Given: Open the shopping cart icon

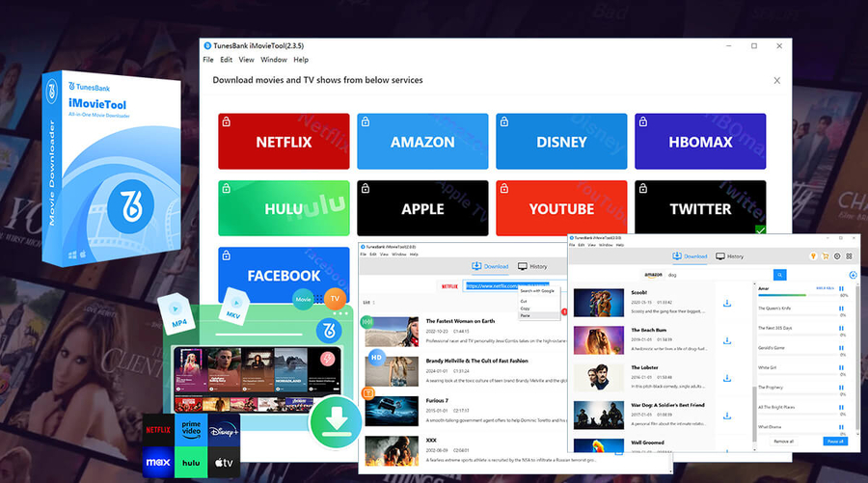Looking at the screenshot, I should [x=825, y=256].
